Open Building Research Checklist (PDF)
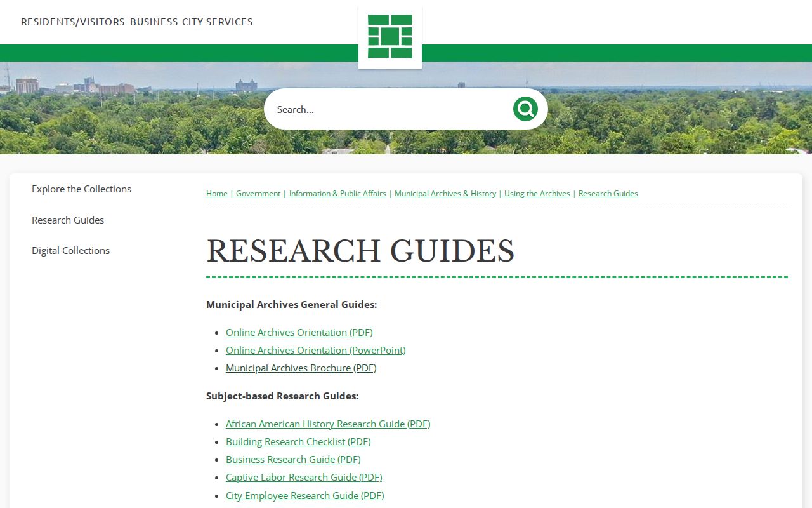The image size is (812, 508). 298,442
